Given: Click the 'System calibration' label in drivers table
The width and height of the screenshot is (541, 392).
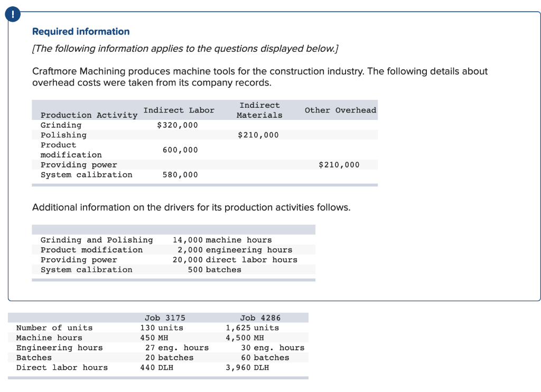Looking at the screenshot, I should [x=86, y=269].
